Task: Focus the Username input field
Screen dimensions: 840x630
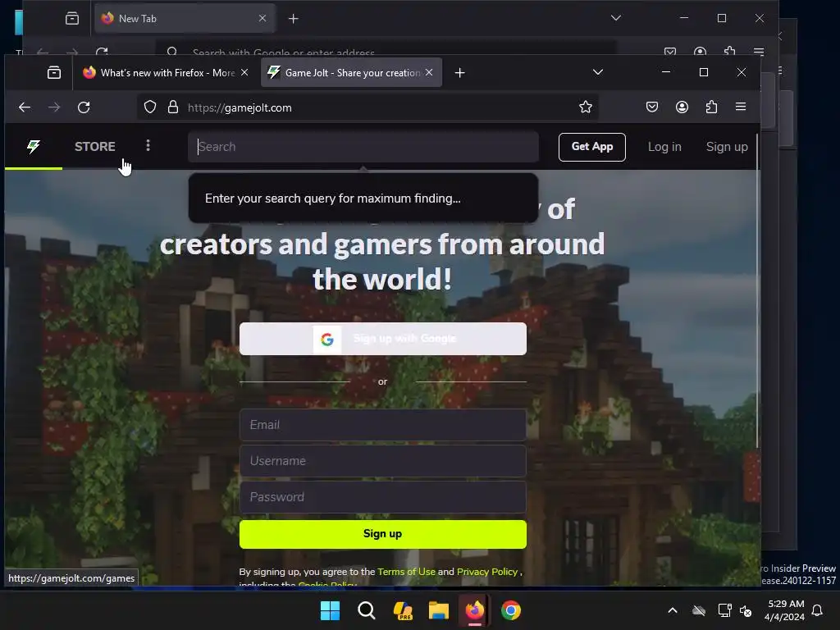Action: pyautogui.click(x=382, y=461)
